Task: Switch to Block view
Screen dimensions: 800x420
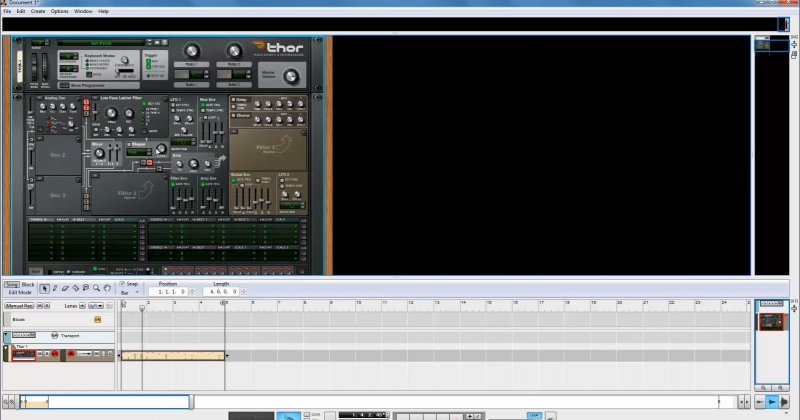Action: 28,284
